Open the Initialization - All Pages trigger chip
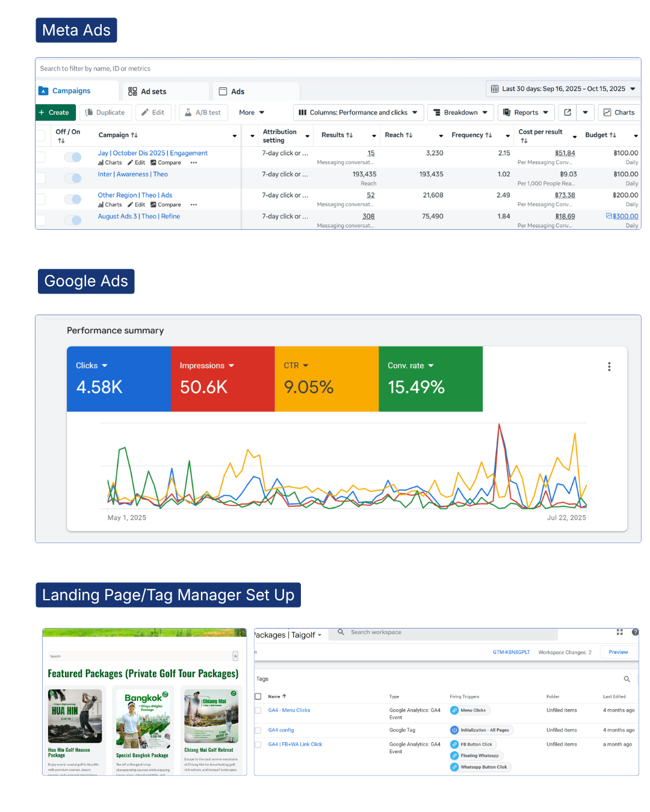The height and width of the screenshot is (812, 650). click(x=481, y=730)
